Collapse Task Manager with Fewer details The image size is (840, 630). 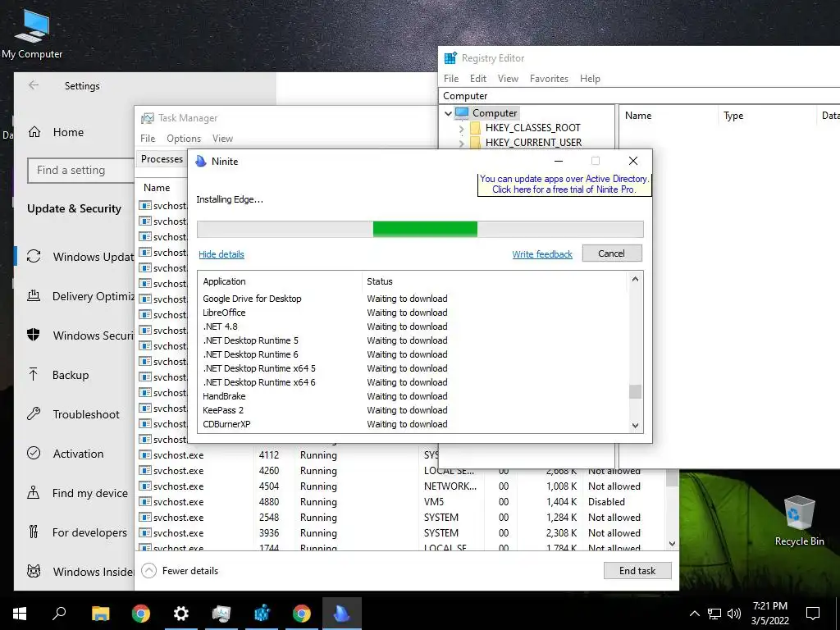pyautogui.click(x=180, y=571)
